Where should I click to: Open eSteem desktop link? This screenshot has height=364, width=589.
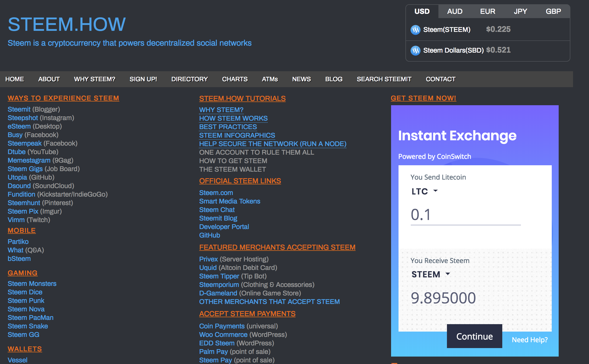pos(19,126)
